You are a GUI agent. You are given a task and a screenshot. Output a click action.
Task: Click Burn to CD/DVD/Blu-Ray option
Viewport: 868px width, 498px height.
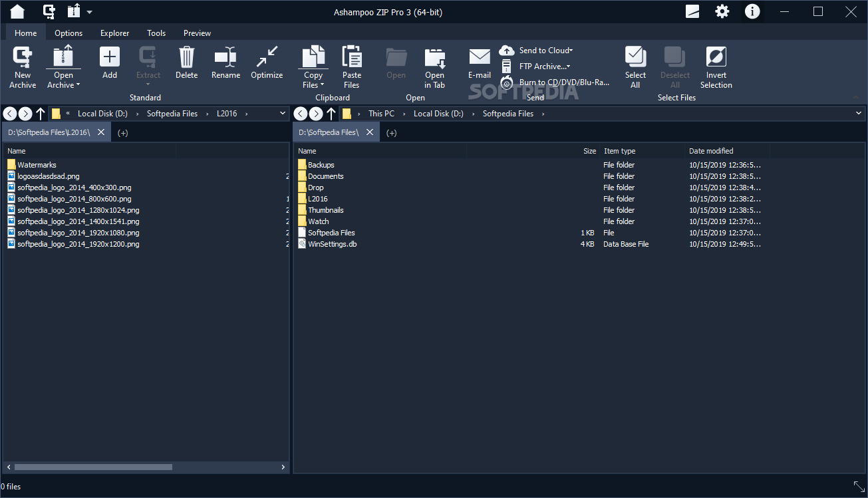pyautogui.click(x=555, y=82)
